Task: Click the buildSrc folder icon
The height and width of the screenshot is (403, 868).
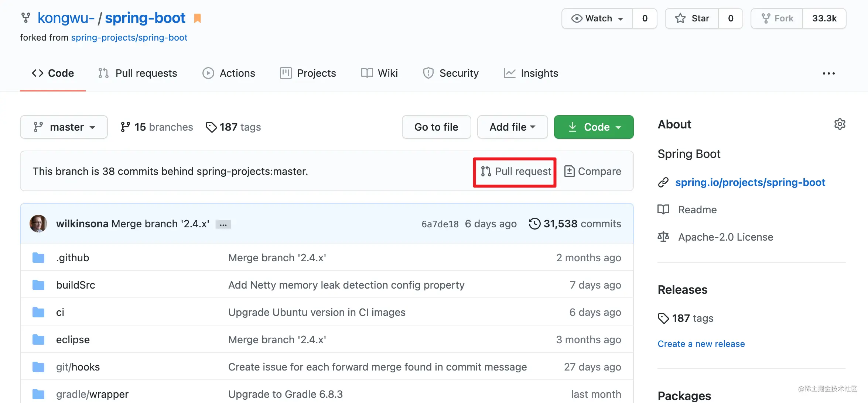Action: pyautogui.click(x=38, y=285)
